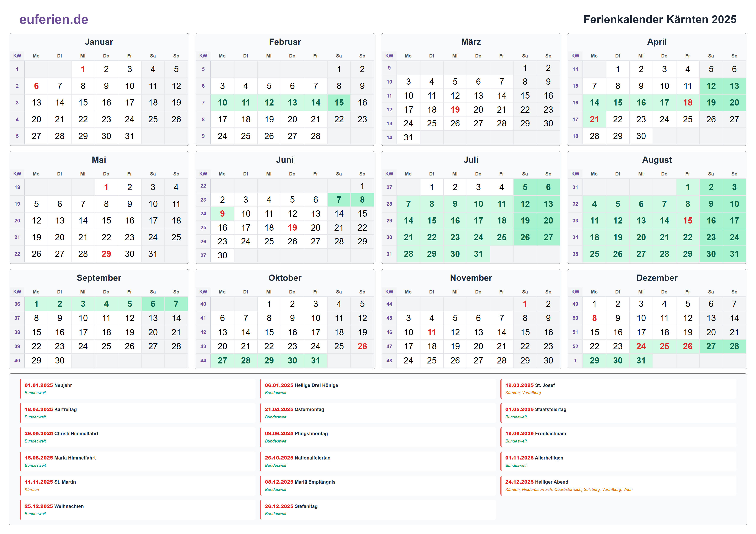756x534 pixels.
Task: Open the 01.11.2025 Allerheiligen entry
Action: 618,461
